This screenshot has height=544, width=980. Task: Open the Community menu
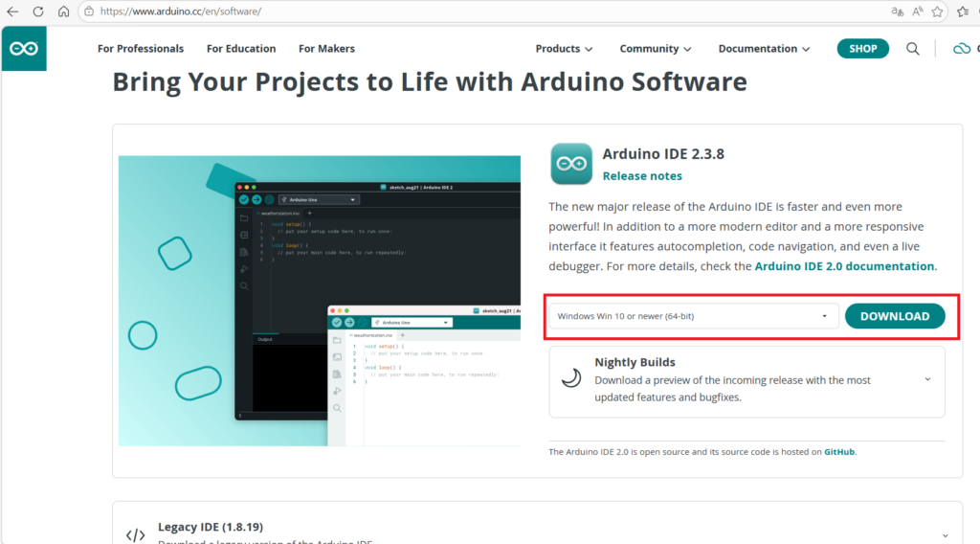click(x=655, y=49)
